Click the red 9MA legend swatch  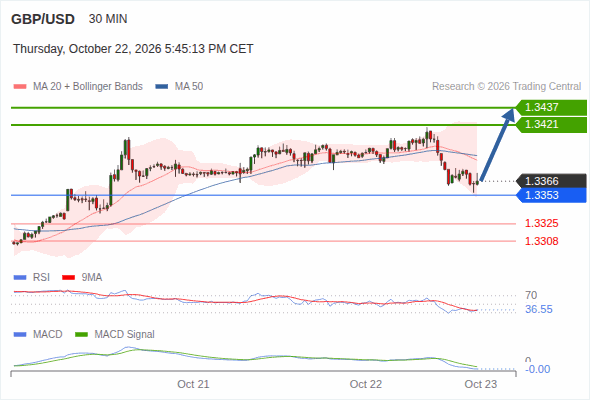tap(68, 278)
